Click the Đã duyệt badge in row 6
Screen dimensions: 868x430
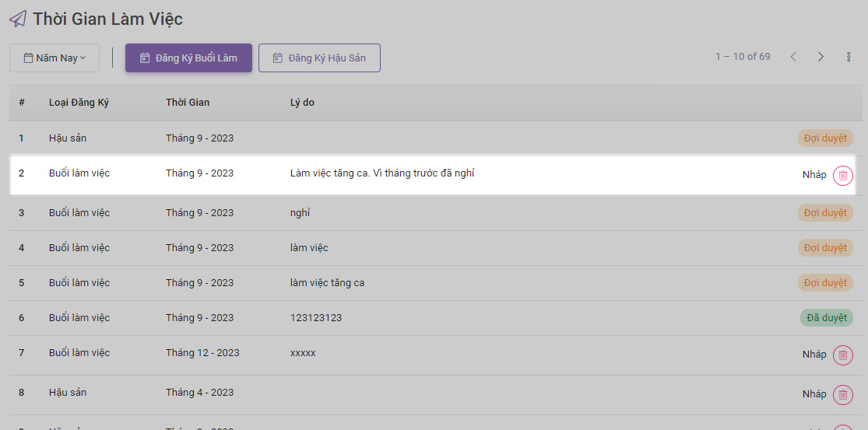tap(826, 318)
